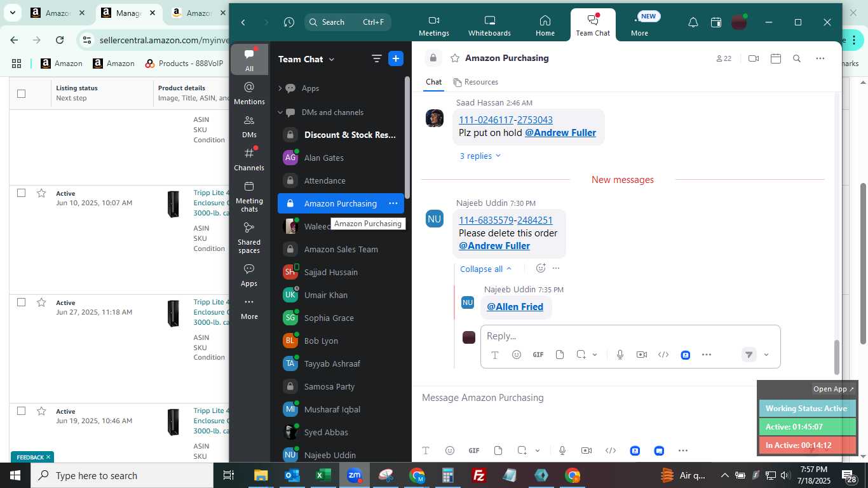Image resolution: width=868 pixels, height=488 pixels.
Task: Go back using Zoom back arrow
Action: [x=243, y=22]
